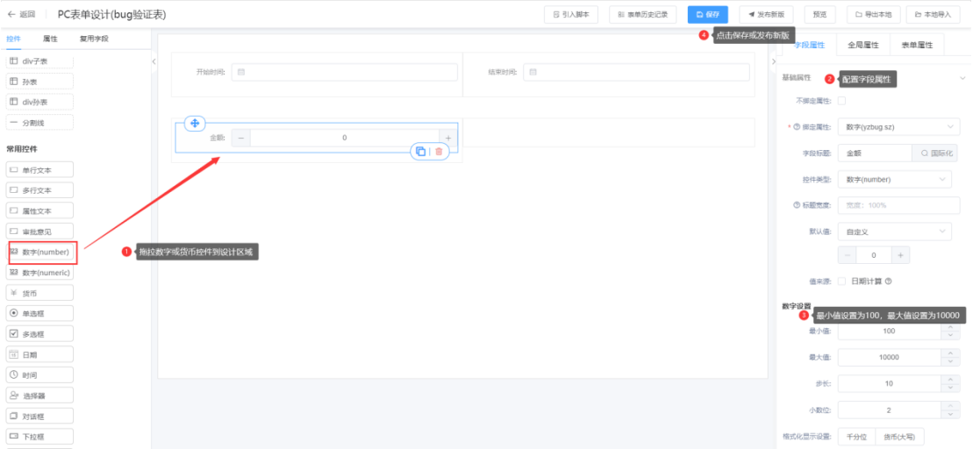Delete the selected 金额 field
Screen dimensions: 980x449
439,151
